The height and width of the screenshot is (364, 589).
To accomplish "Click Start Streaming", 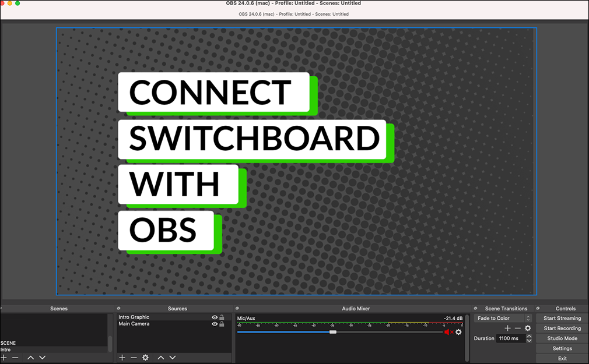I will pos(562,318).
